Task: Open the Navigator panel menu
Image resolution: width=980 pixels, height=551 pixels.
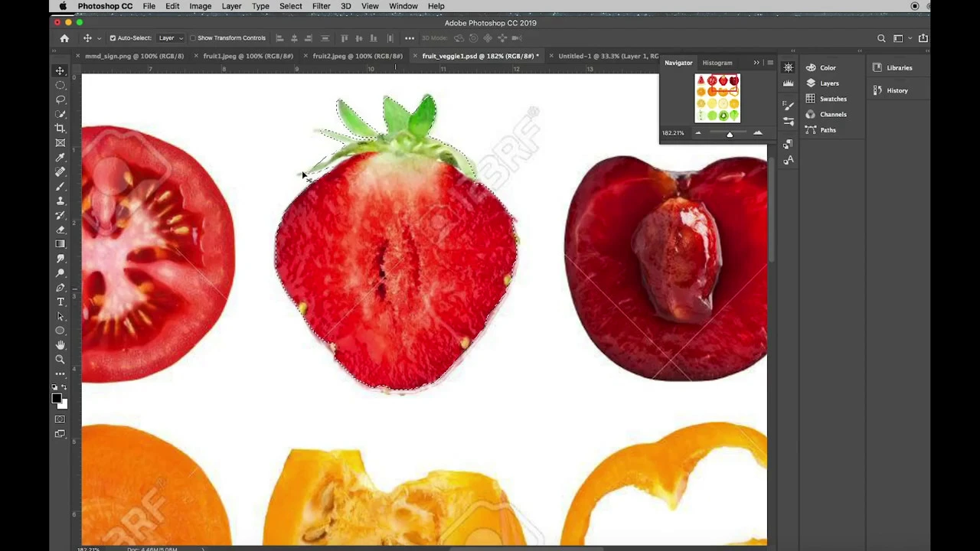Action: click(769, 63)
